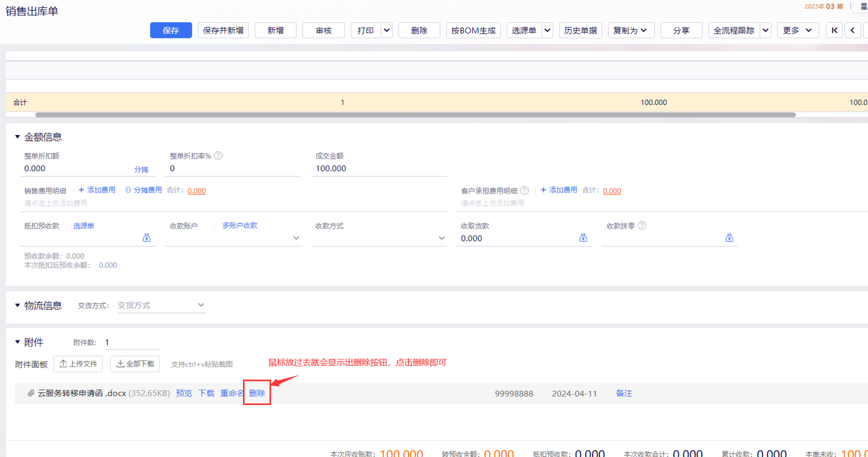Click attachment name 云服务转移申请函 .docx
This screenshot has width=868, height=457.
82,393
